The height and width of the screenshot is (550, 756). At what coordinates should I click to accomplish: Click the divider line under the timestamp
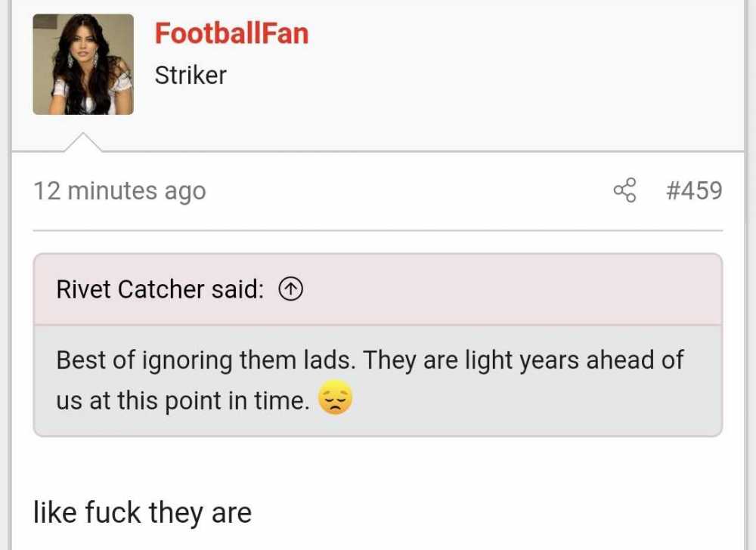(377, 230)
